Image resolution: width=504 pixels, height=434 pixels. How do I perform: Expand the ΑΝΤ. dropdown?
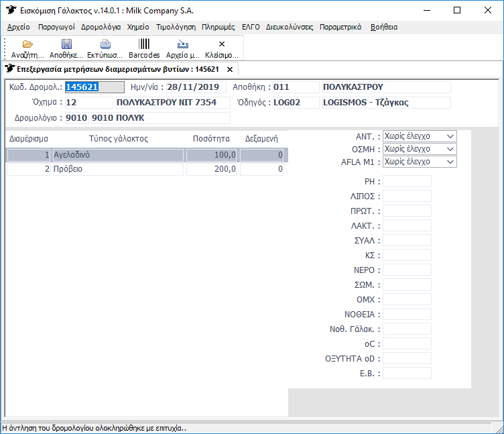(450, 136)
